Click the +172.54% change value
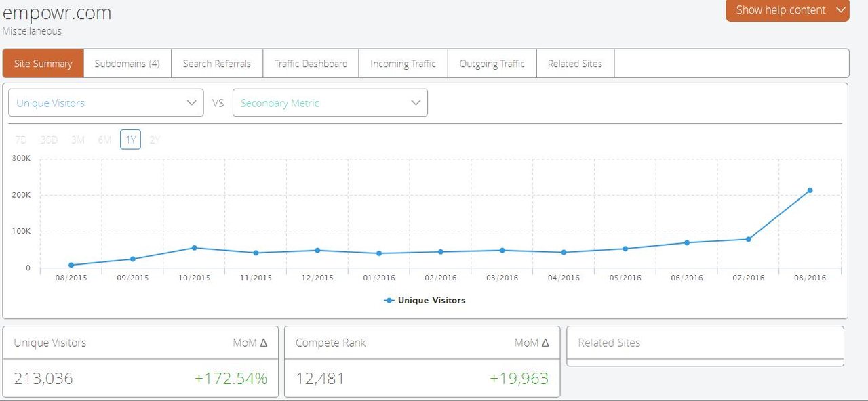The image size is (868, 401). point(231,379)
